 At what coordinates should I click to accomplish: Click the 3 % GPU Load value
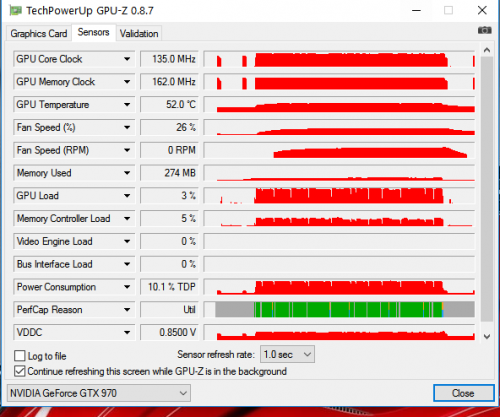(x=169, y=196)
